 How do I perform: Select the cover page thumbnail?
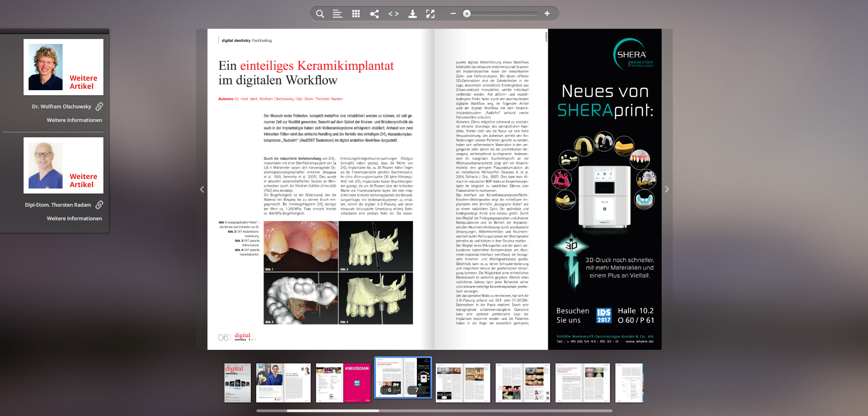pyautogui.click(x=238, y=383)
